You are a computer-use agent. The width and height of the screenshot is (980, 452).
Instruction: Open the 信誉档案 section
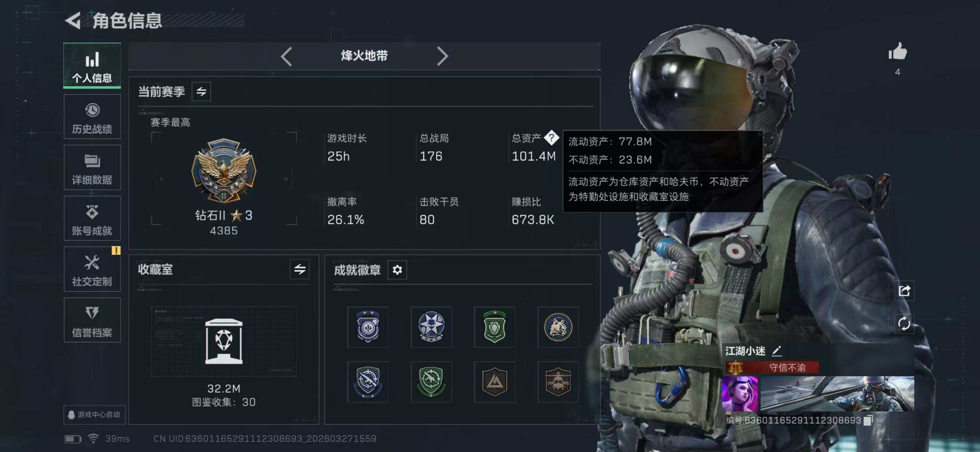tap(92, 320)
